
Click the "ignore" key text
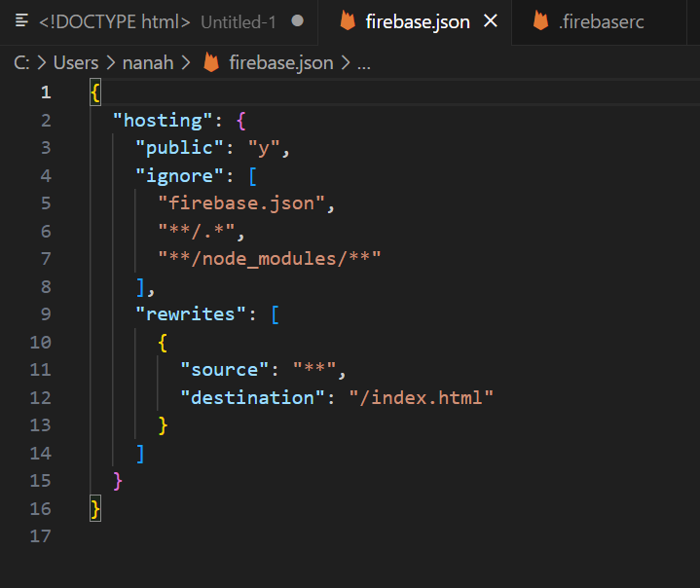(x=179, y=176)
